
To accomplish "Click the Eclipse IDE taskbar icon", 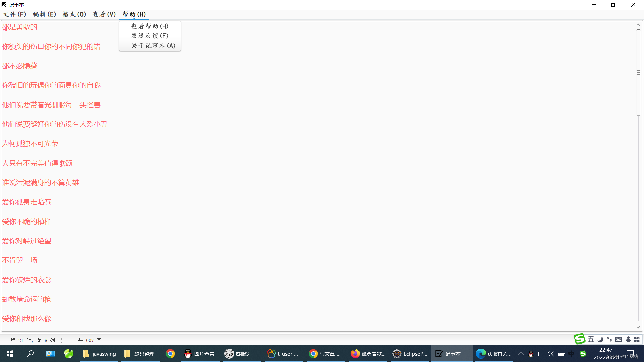I will point(409,353).
